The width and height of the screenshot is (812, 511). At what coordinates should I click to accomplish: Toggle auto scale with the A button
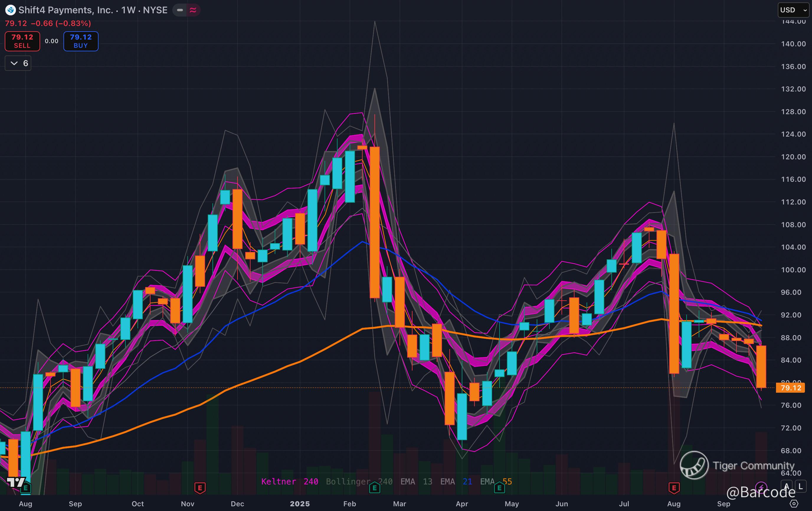(786, 487)
